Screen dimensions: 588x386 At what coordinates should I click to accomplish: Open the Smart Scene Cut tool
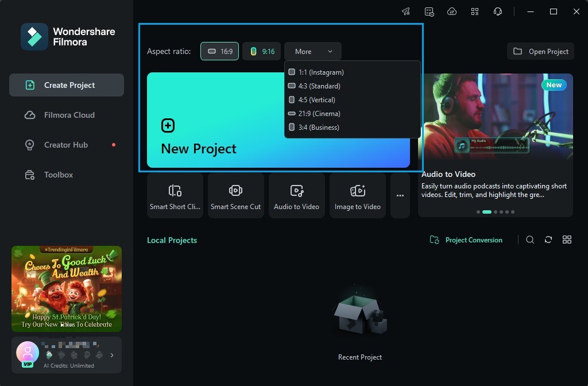coord(236,195)
